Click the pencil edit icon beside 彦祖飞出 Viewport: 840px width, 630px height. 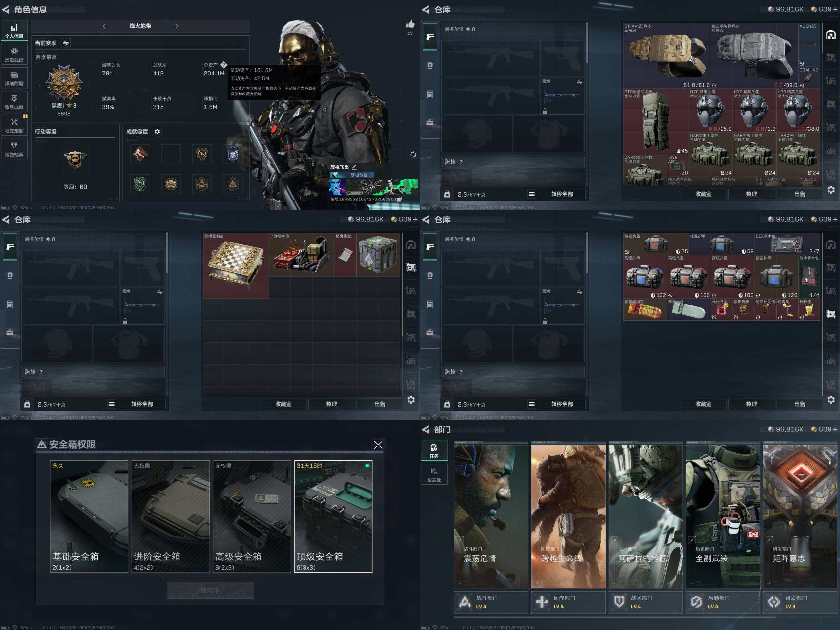click(354, 167)
